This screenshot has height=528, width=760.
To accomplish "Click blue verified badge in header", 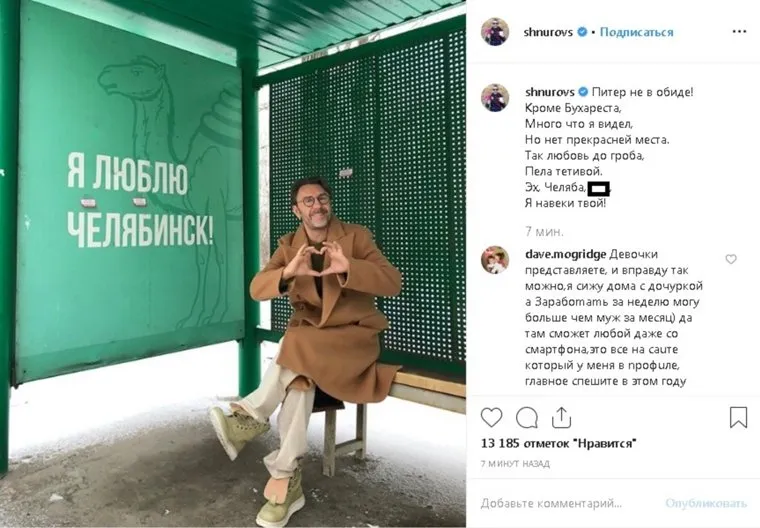I will [x=582, y=32].
